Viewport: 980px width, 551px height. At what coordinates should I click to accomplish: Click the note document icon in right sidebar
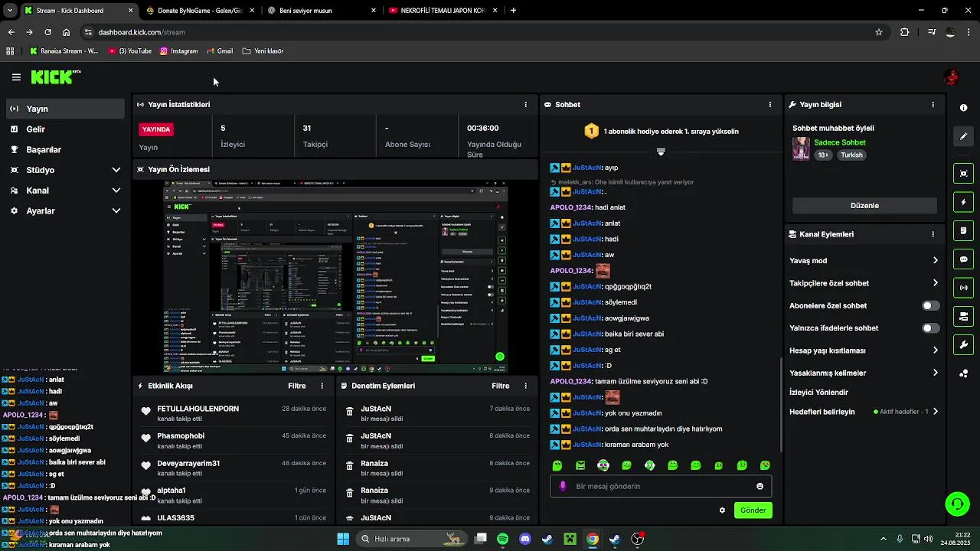[x=963, y=230]
